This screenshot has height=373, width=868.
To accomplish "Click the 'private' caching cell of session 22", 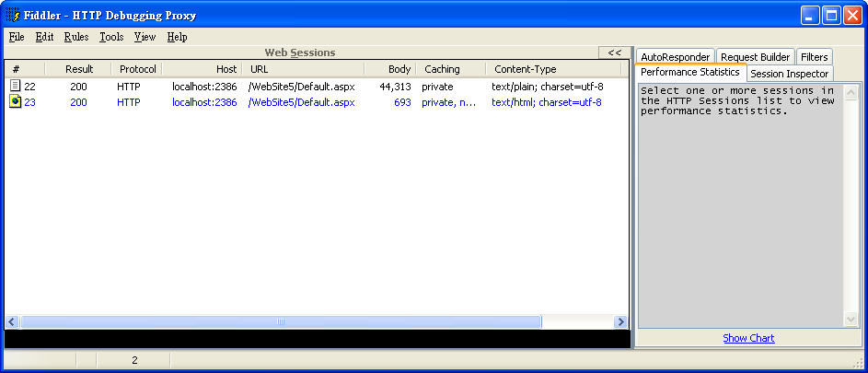I will [437, 87].
